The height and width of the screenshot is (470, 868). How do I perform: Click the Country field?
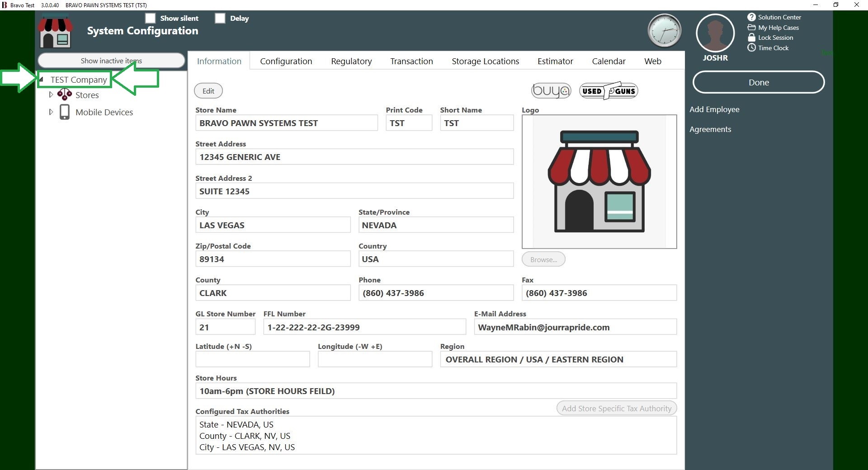pos(436,258)
